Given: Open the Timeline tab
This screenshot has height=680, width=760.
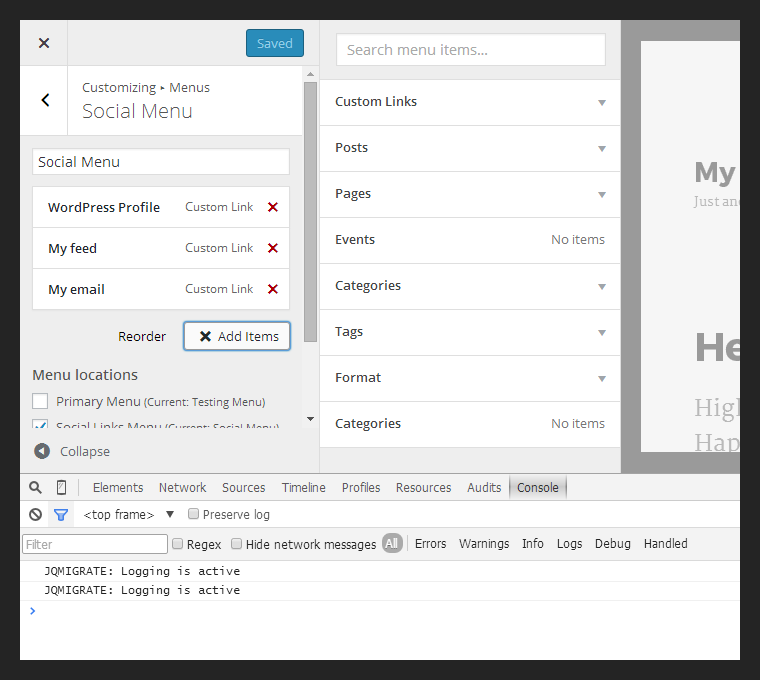Looking at the screenshot, I should (303, 487).
